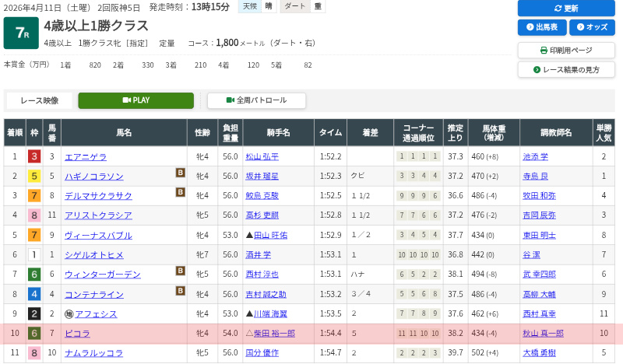Open the 全周パトロール patrol video

tap(256, 100)
